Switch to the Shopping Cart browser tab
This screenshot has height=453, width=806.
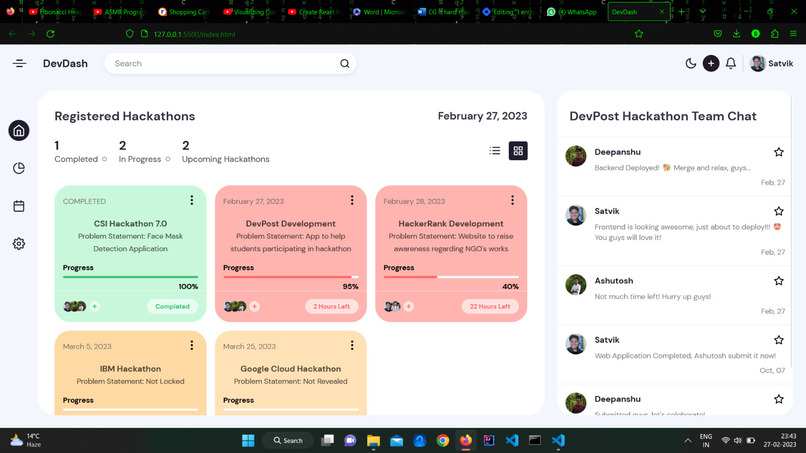[184, 11]
